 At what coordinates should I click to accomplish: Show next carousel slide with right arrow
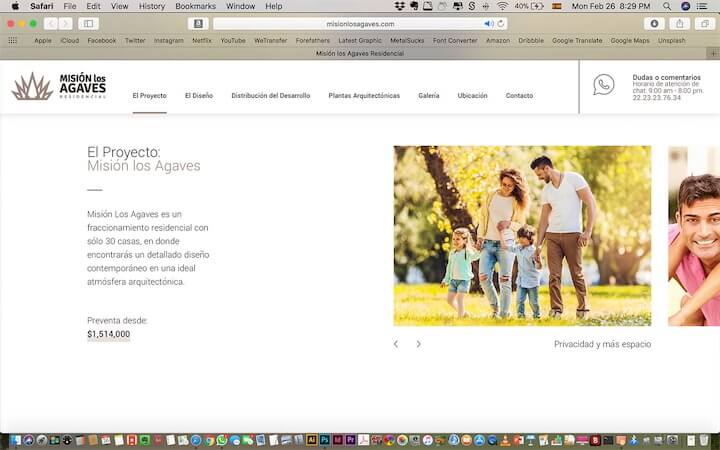click(418, 344)
